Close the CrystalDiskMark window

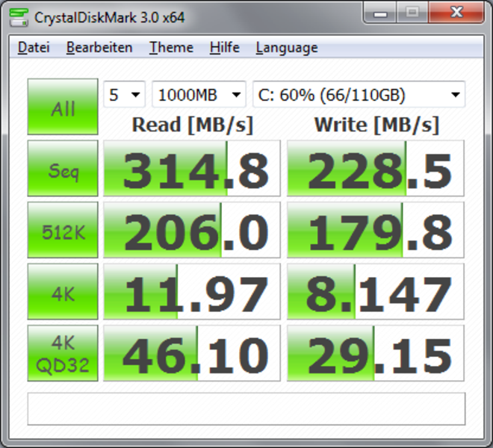click(456, 13)
